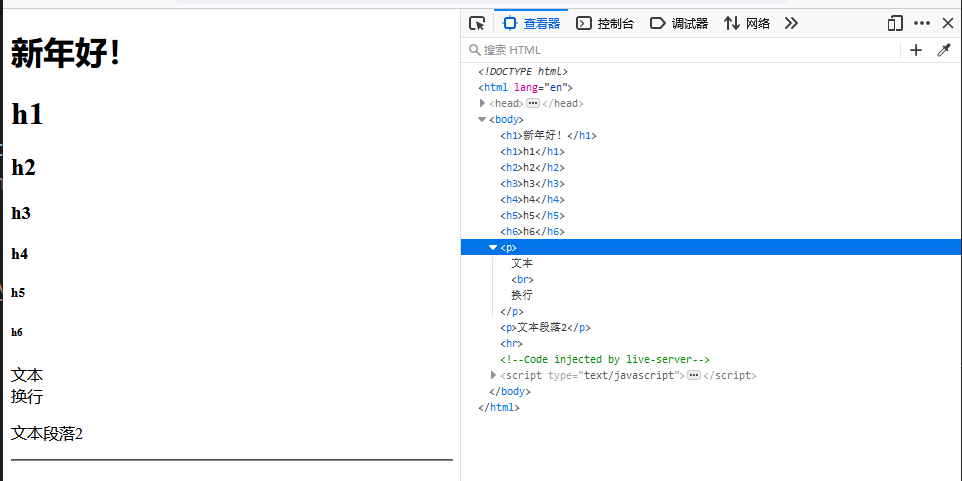The image size is (962, 481).
Task: Focus the 搜索 HTML search field
Action: tap(681, 50)
